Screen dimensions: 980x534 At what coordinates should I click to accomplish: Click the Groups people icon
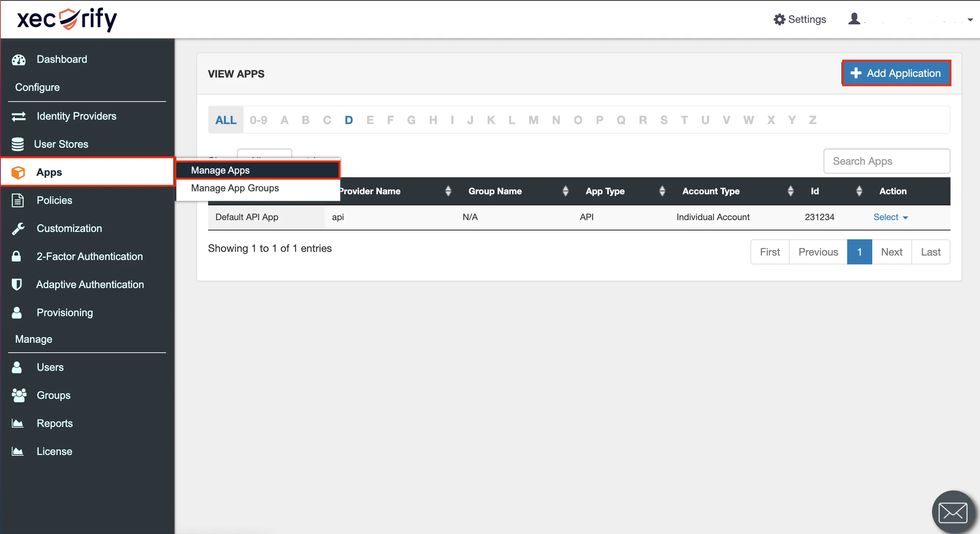point(19,396)
